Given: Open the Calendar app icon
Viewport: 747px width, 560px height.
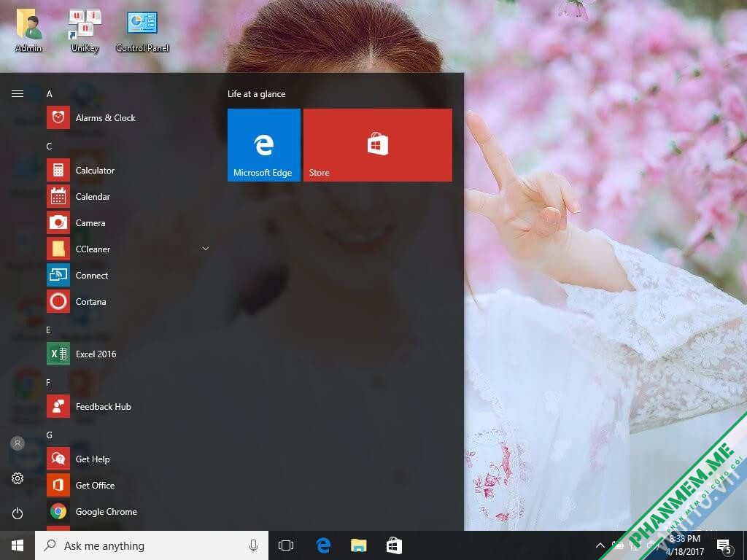Looking at the screenshot, I should [x=58, y=196].
